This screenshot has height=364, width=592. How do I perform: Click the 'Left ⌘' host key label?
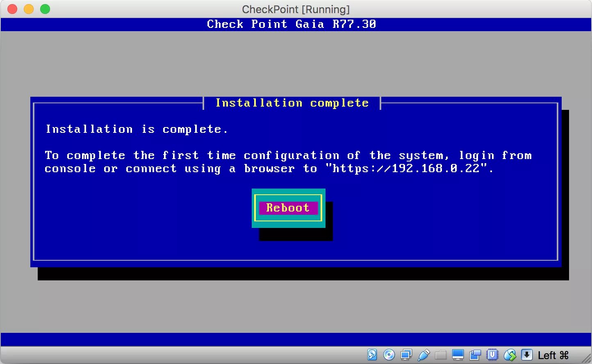coord(553,355)
